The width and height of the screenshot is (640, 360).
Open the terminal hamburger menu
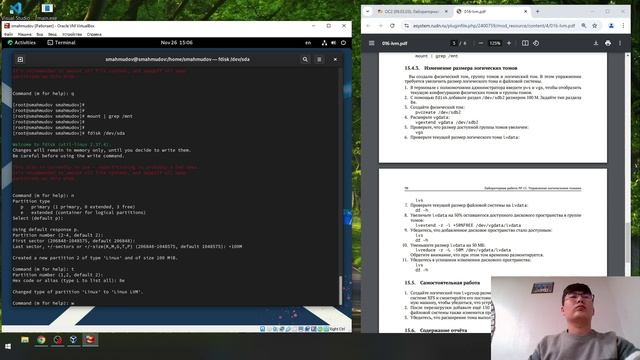(319, 59)
